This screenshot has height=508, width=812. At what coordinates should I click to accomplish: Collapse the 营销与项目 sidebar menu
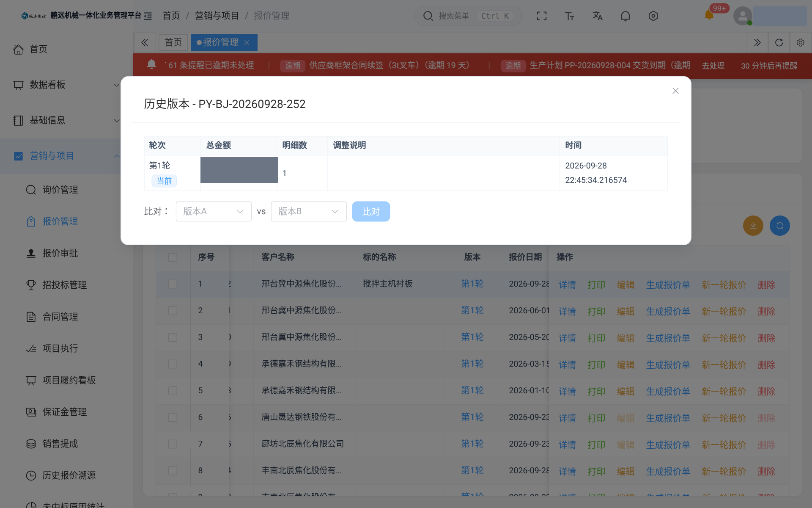(66, 156)
